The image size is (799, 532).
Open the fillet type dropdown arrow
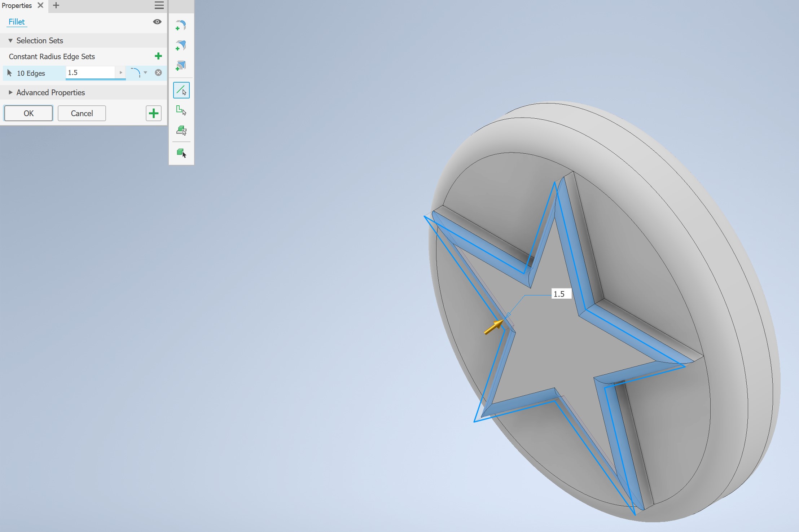click(145, 72)
